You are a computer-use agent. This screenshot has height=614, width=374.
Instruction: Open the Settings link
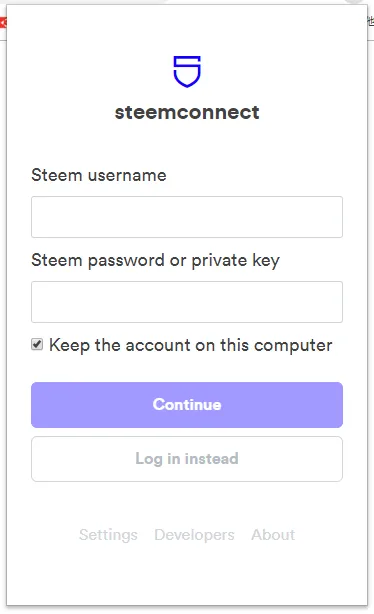(x=108, y=535)
